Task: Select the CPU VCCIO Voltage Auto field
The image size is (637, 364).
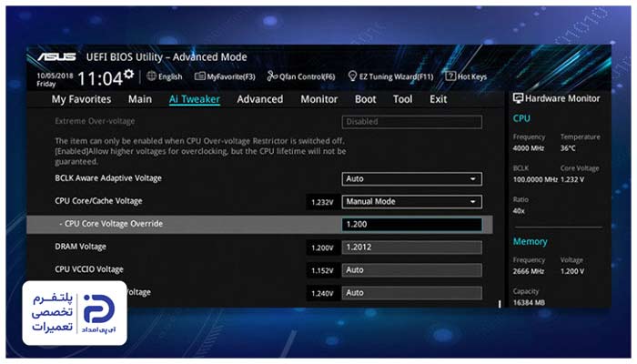Action: click(412, 269)
